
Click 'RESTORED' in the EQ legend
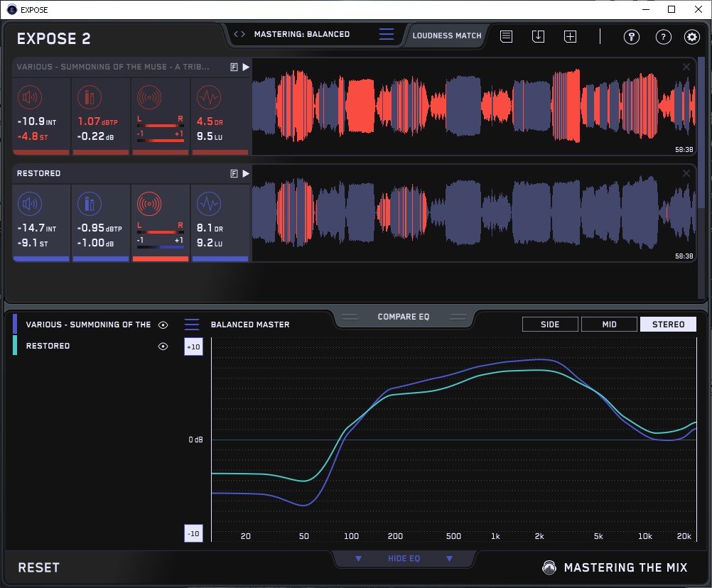(x=48, y=346)
